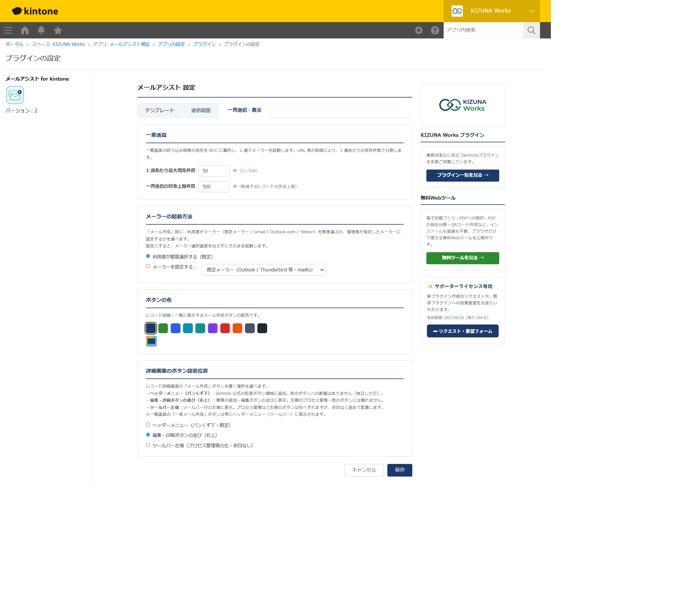Open the hamburger menu icon
The width and height of the screenshot is (680, 616).
(8, 30)
